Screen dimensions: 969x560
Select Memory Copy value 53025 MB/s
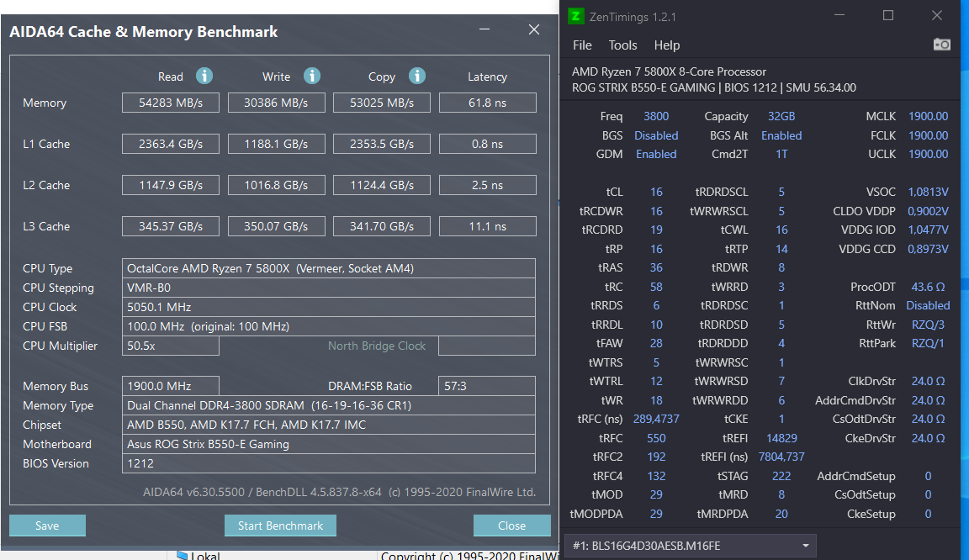pyautogui.click(x=382, y=103)
